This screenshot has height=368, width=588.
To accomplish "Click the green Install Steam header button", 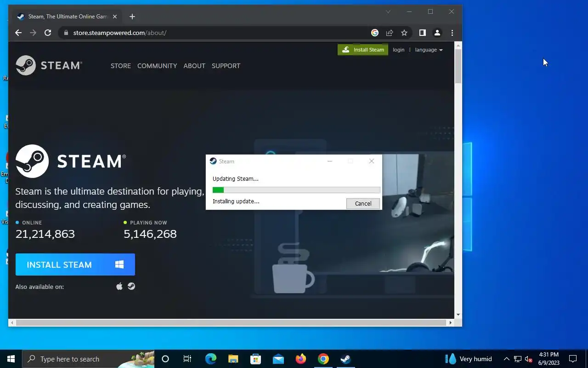I will pos(363,50).
